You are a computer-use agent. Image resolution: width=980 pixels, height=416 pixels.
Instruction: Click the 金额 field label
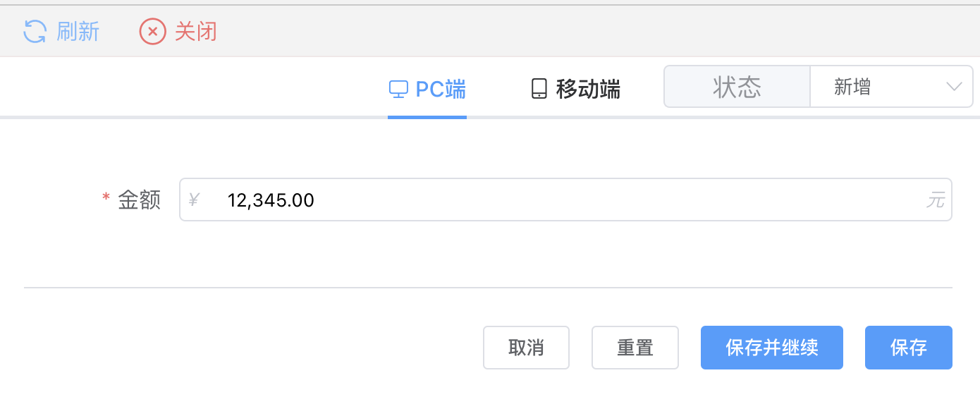pyautogui.click(x=140, y=200)
